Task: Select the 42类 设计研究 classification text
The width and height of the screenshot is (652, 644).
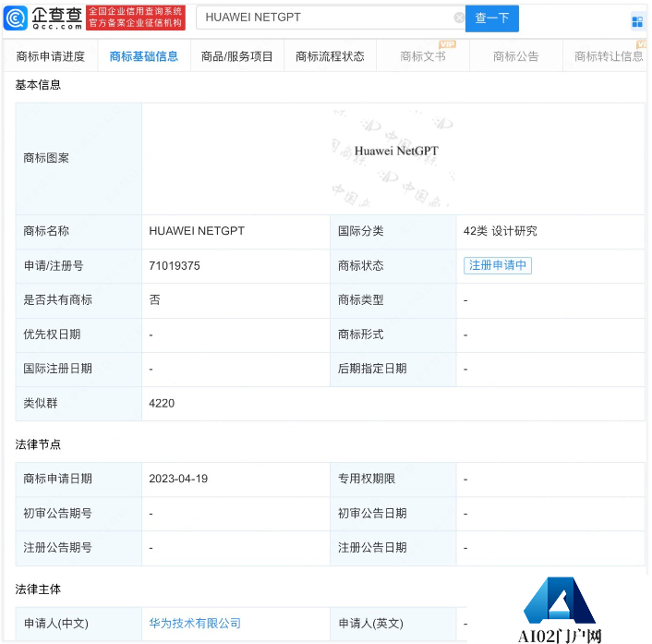Action: 501,231
